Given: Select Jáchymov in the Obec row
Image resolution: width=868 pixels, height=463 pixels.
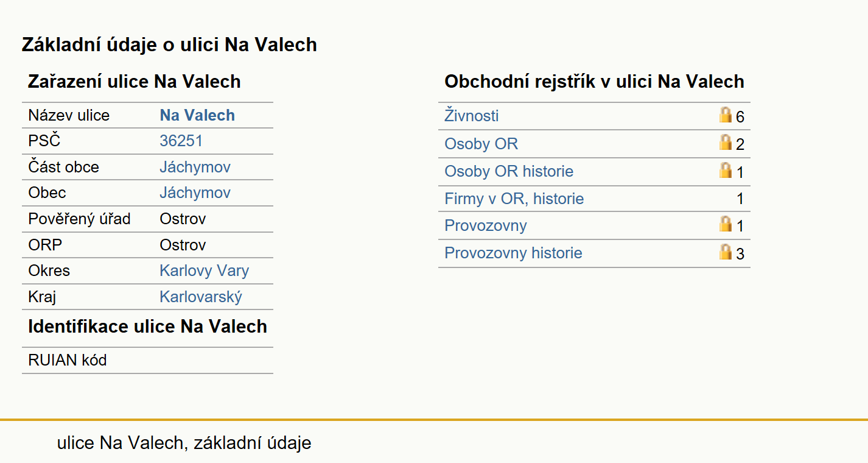Looking at the screenshot, I should [195, 193].
